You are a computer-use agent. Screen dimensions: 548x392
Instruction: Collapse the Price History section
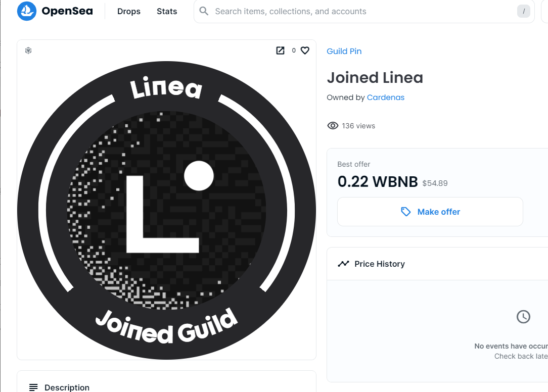tap(437, 264)
